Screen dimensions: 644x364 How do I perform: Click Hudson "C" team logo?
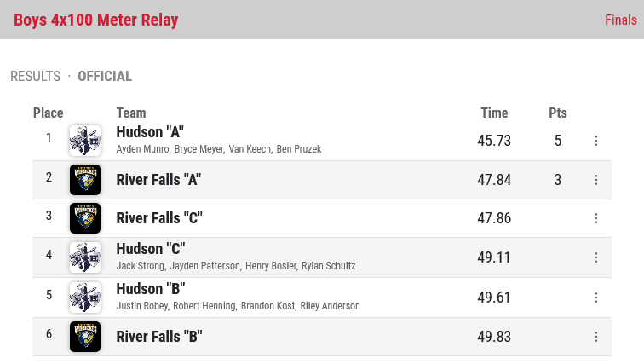point(85,257)
